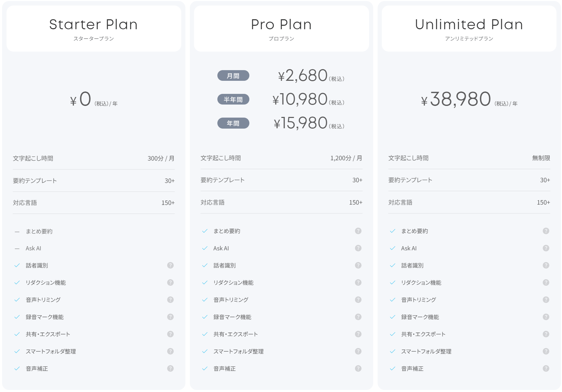Click help icon for Pro 音声トリミング

click(358, 300)
